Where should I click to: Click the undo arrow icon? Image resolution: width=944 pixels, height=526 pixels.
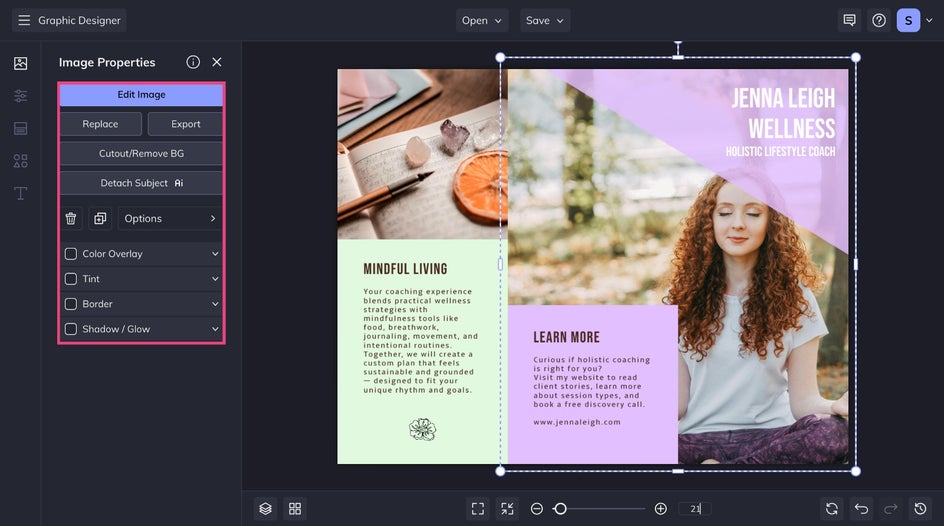click(x=862, y=509)
